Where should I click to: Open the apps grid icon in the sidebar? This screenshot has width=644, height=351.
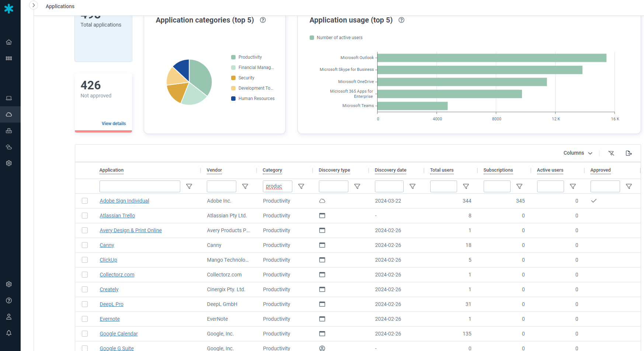pos(9,58)
